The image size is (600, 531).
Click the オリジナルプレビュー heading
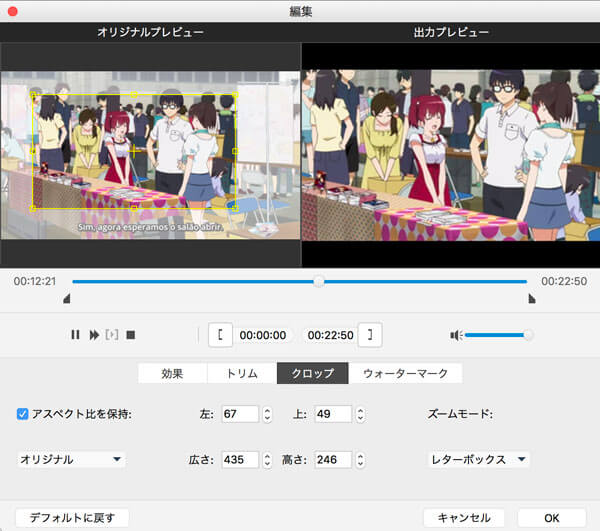click(x=150, y=32)
